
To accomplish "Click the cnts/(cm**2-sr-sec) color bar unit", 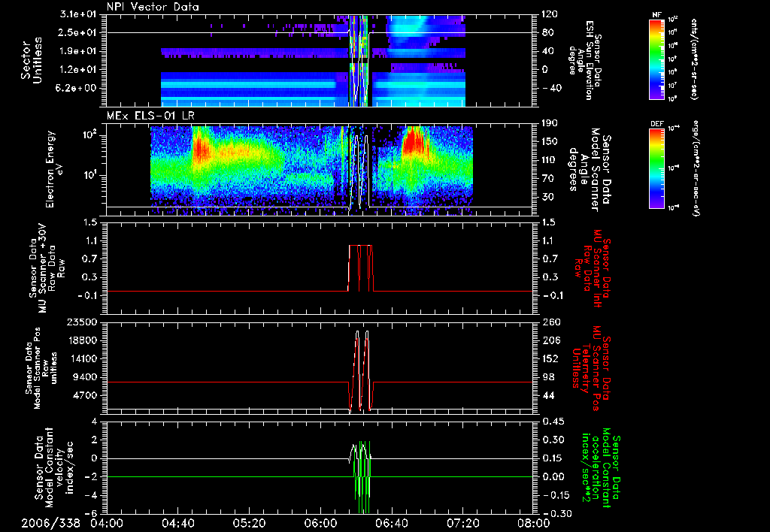I will (694, 59).
